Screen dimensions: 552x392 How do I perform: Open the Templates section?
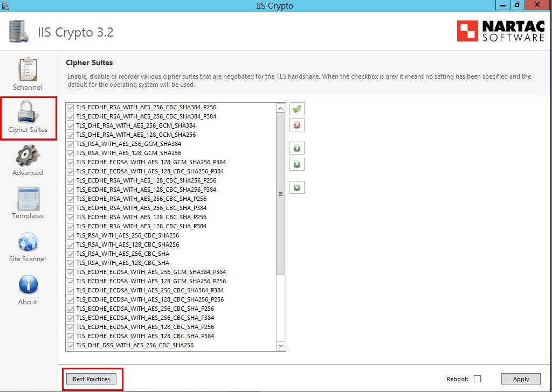[27, 203]
